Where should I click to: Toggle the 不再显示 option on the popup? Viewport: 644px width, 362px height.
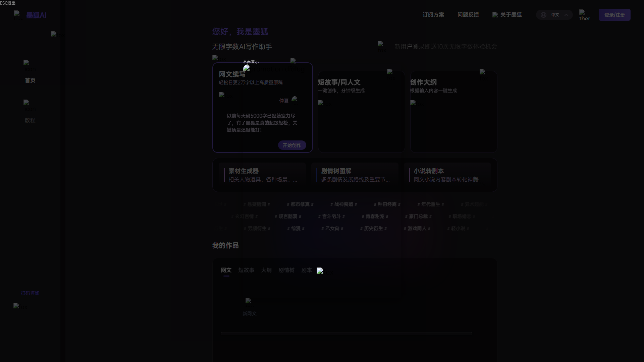(250, 62)
